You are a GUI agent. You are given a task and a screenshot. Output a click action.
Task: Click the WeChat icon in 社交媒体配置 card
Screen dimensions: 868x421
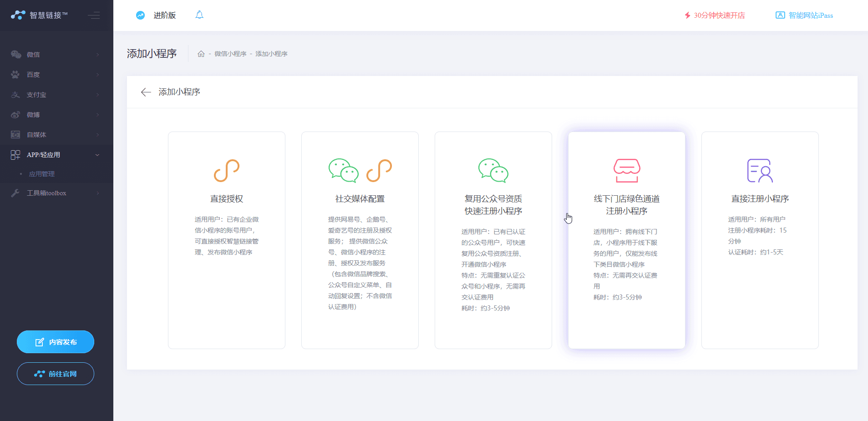pyautogui.click(x=344, y=171)
